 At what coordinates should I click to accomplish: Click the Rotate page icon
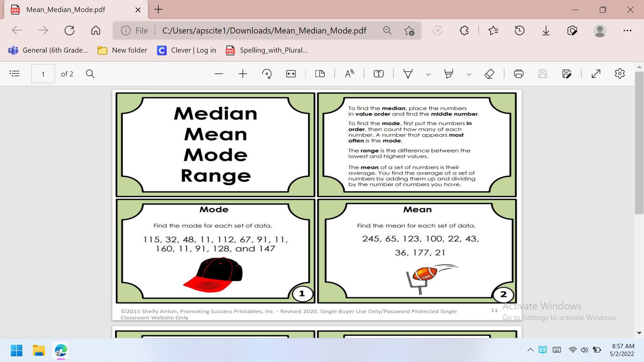[267, 74]
